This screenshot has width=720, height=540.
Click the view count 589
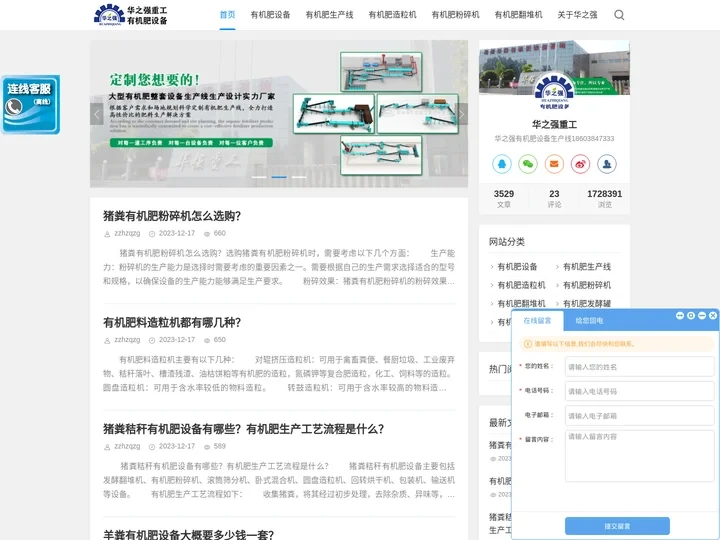click(x=219, y=446)
